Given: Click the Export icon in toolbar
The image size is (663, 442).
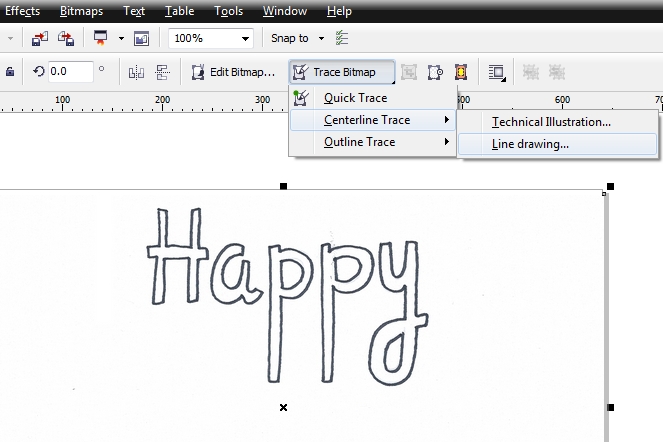Looking at the screenshot, I should 66,38.
